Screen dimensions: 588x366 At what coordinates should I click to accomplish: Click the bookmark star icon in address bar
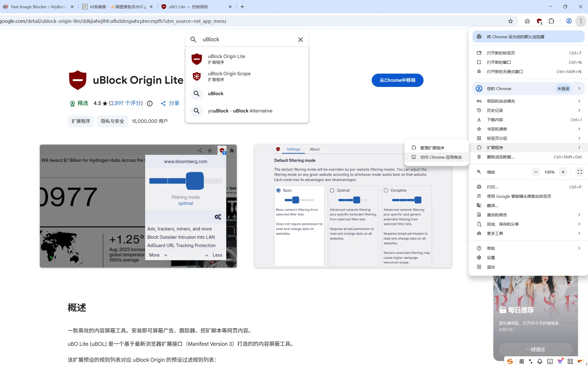(x=510, y=21)
